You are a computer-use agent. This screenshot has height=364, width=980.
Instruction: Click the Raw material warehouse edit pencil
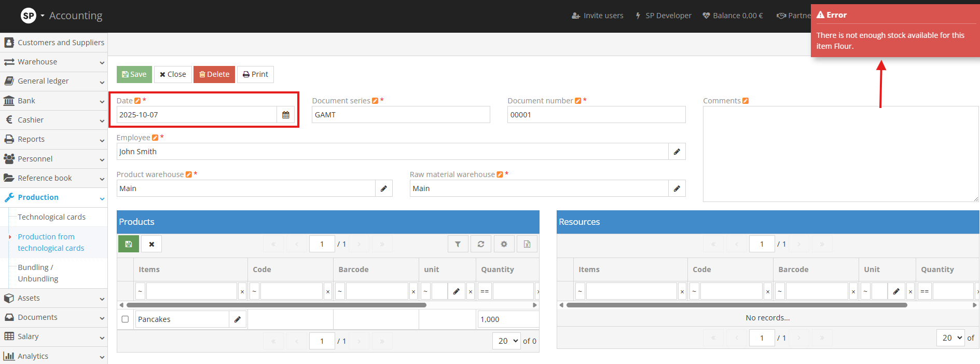[677, 188]
